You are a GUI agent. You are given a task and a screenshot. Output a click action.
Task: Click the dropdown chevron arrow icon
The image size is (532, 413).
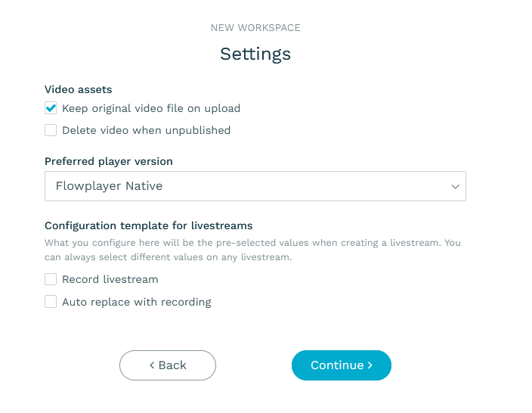point(455,187)
